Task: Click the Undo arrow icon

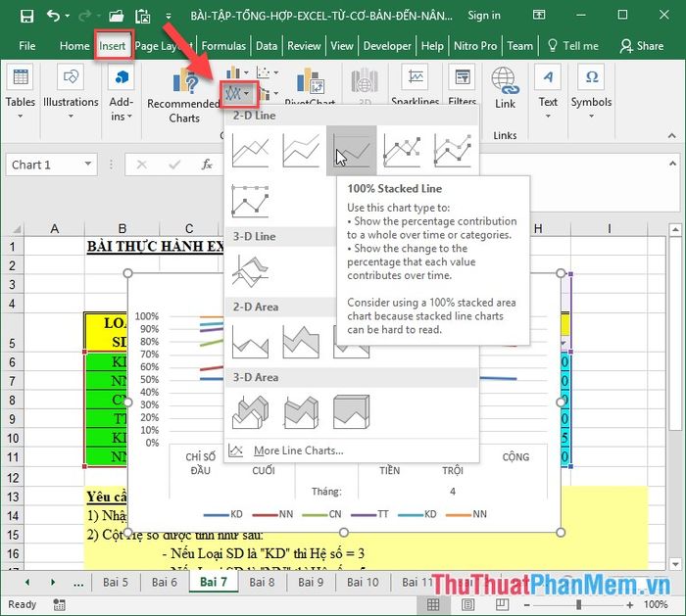Action: [54, 17]
